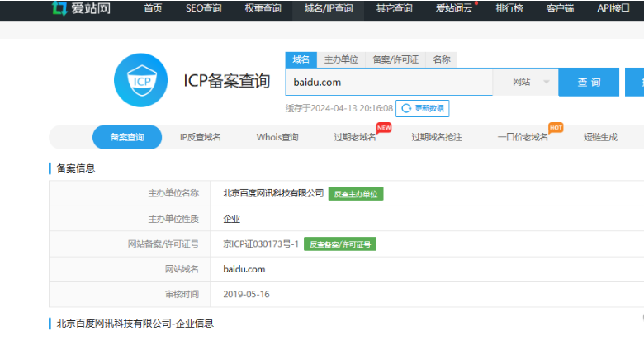
Task: Open the 域名/IP查询 menu
Action: tap(328, 8)
